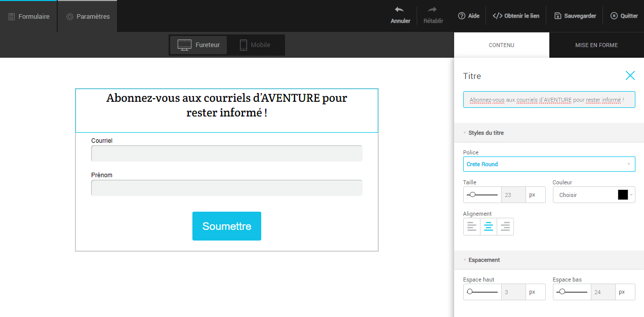Click Quitter to exit editor
The image size is (644, 317).
(624, 16)
